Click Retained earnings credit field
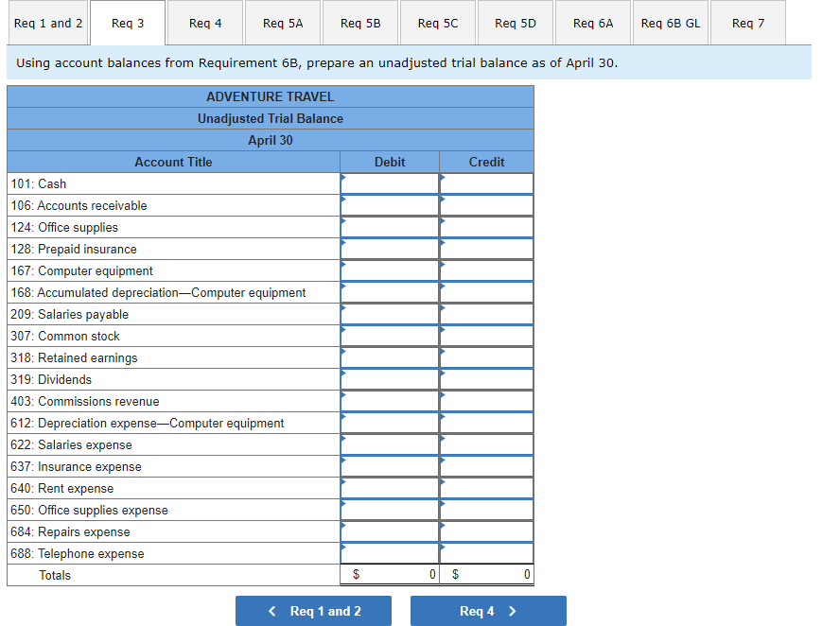Screen dimensions: 840x626 [486, 357]
